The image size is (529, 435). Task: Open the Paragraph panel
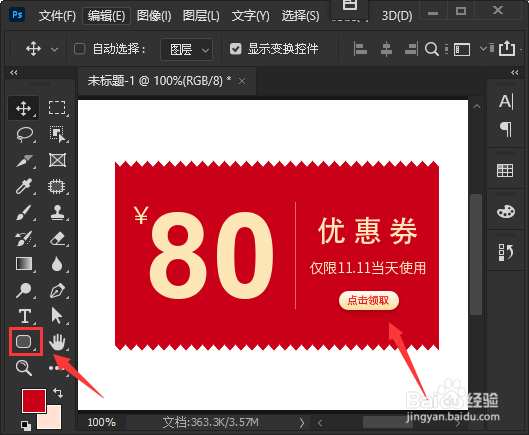[x=506, y=129]
